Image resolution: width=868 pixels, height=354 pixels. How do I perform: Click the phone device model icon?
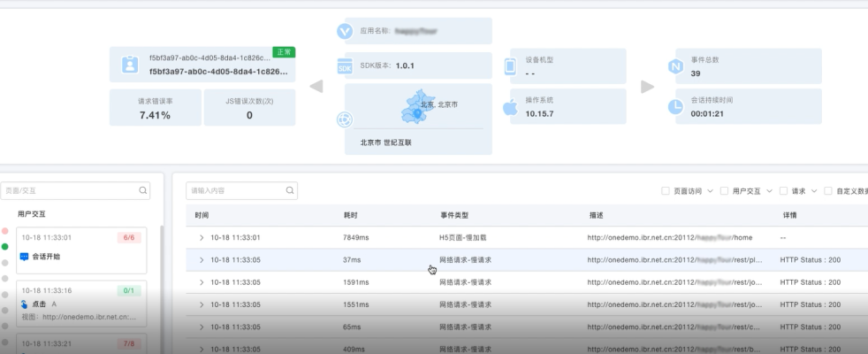click(x=510, y=65)
